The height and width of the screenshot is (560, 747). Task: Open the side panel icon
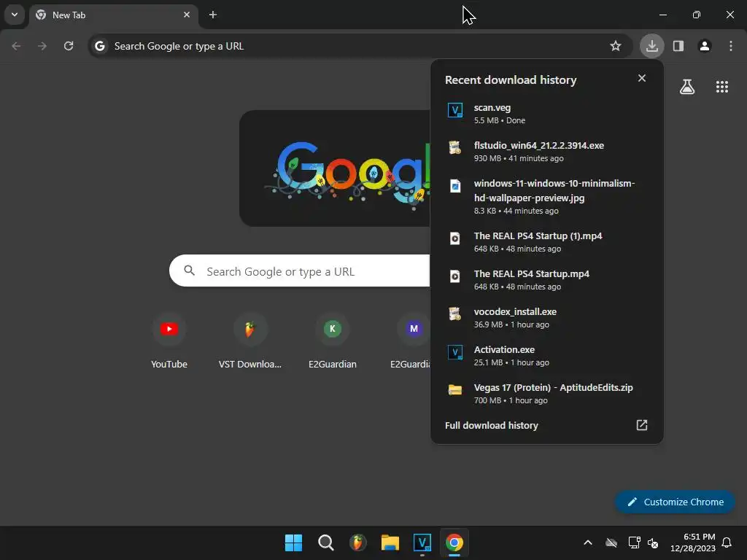click(678, 46)
